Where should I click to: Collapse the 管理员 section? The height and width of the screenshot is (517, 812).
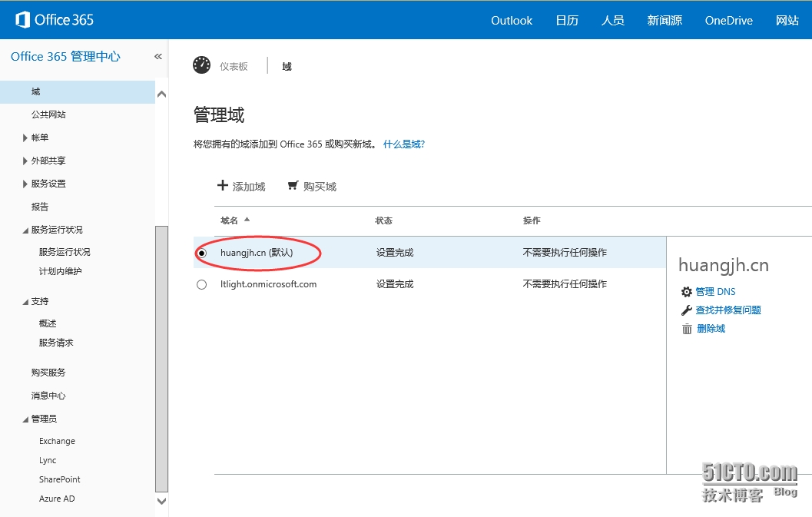(26, 419)
